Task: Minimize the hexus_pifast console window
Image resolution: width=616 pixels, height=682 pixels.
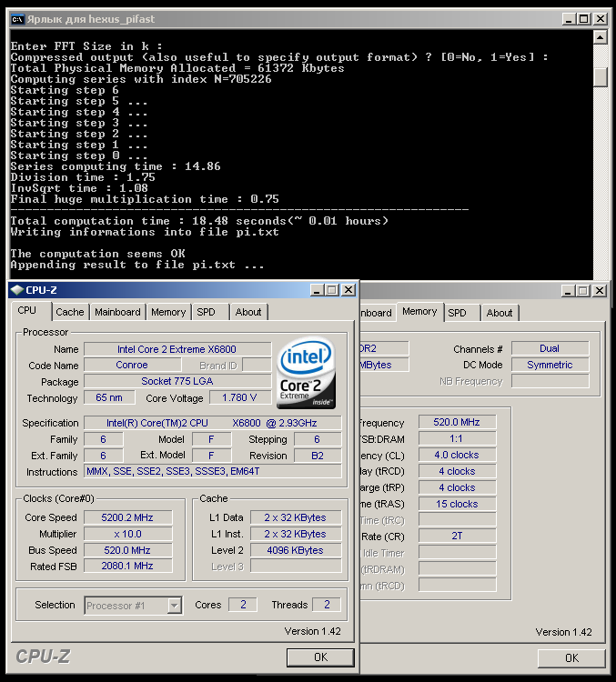Action: point(569,19)
